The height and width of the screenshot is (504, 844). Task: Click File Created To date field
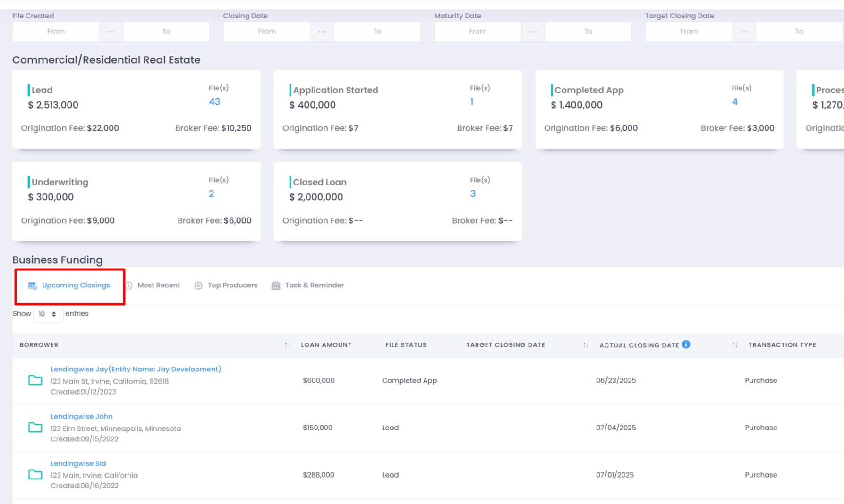pyautogui.click(x=166, y=31)
